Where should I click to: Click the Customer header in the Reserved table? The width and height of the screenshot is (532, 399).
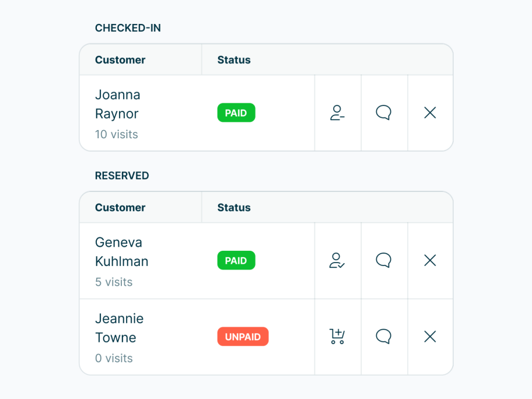coord(120,208)
